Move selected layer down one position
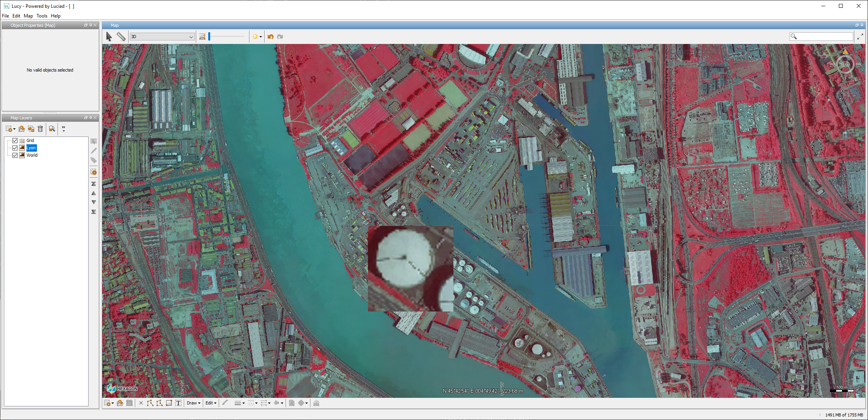This screenshot has height=420, width=868. (94, 202)
